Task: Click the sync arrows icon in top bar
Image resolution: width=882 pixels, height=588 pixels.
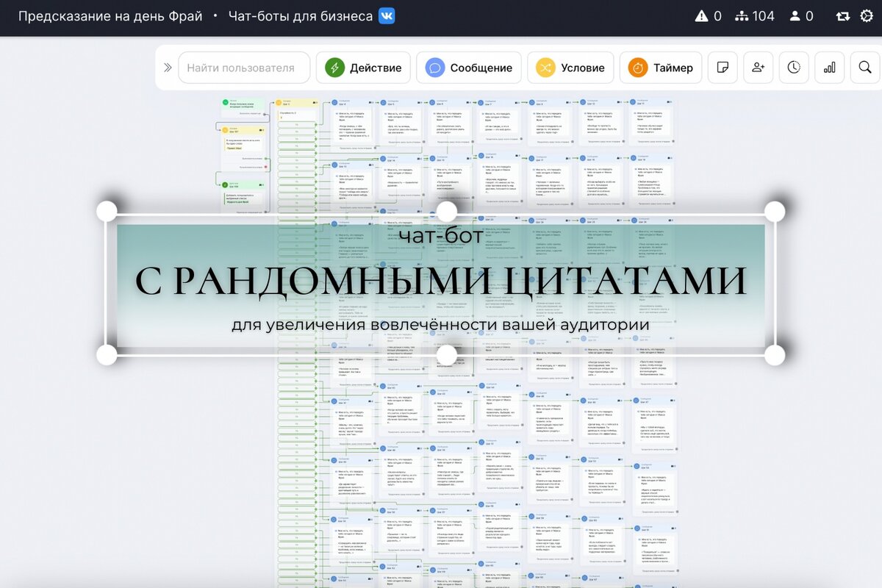Action: point(844,15)
